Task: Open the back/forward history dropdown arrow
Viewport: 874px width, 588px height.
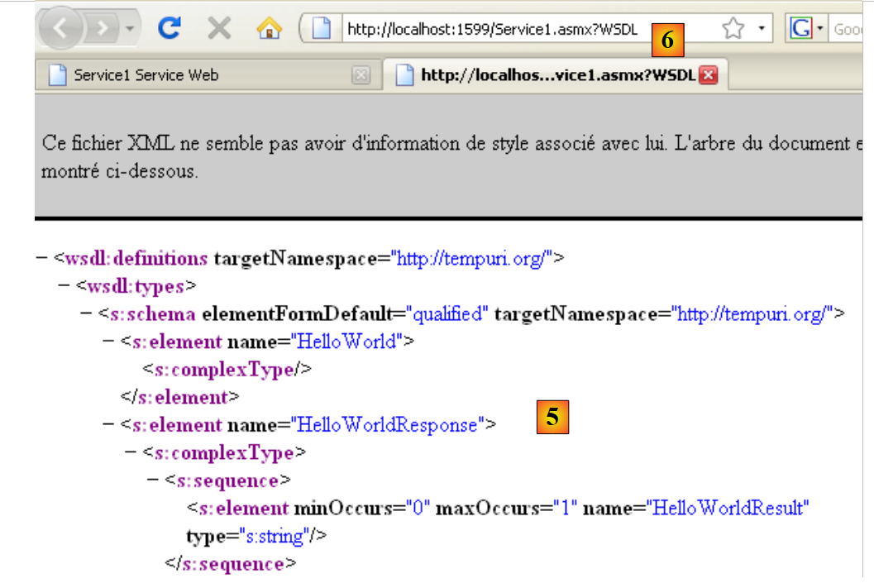Action: (x=131, y=30)
